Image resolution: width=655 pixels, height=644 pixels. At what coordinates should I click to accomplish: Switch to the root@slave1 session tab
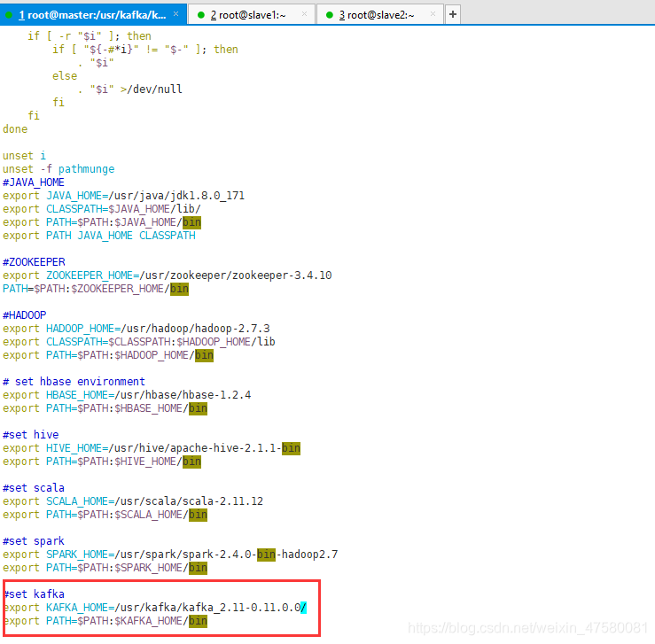pyautogui.click(x=252, y=15)
